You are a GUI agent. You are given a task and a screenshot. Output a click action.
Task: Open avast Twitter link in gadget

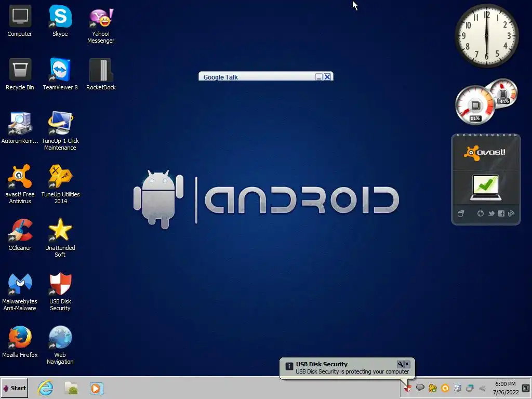click(491, 214)
